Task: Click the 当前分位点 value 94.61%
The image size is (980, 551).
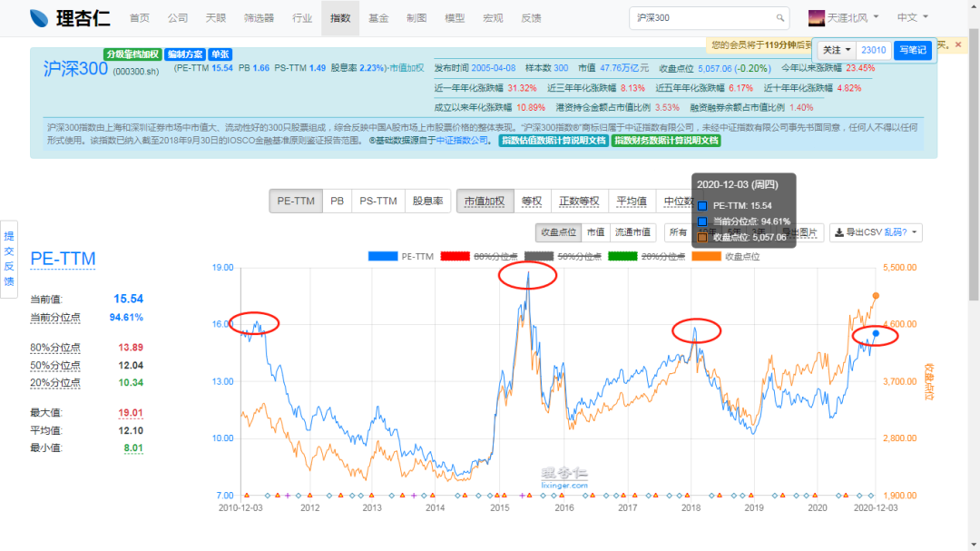Action: click(126, 318)
